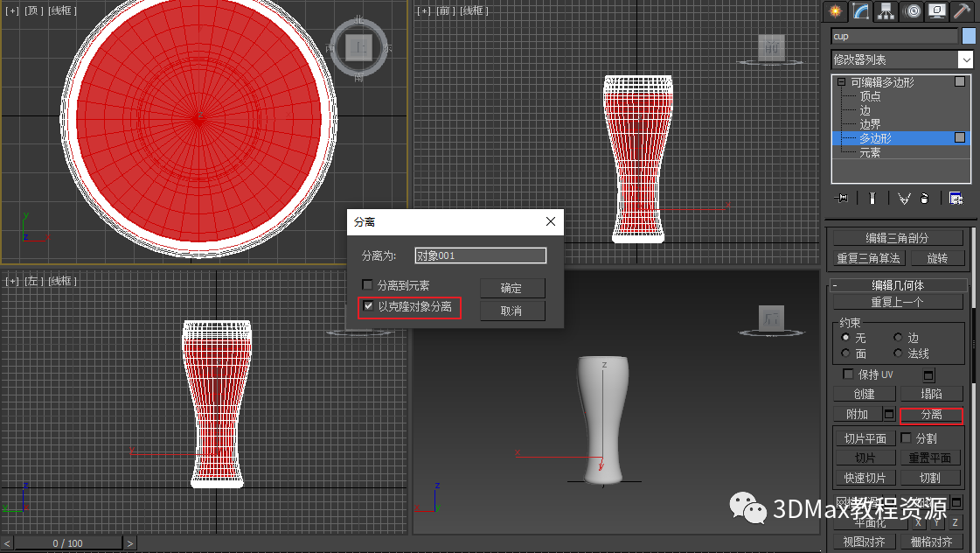Click the Pin Stack icon
Viewport: 980px width, 553px height.
842,199
